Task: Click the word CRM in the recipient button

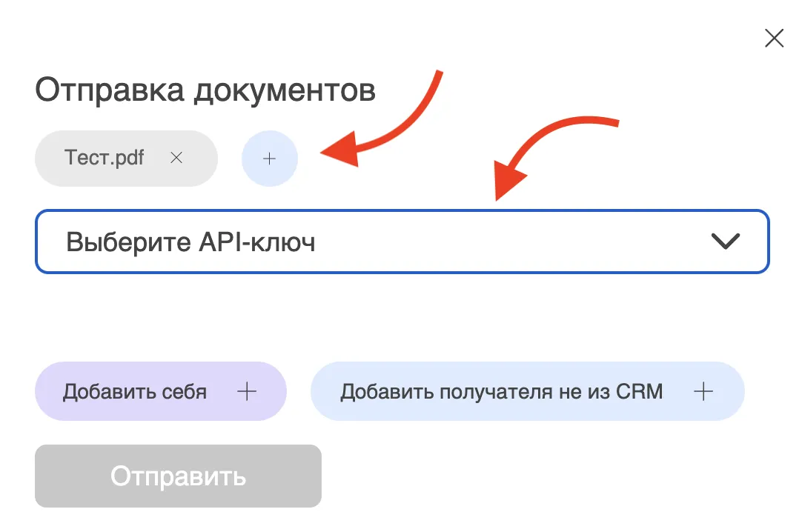Action: pyautogui.click(x=639, y=391)
